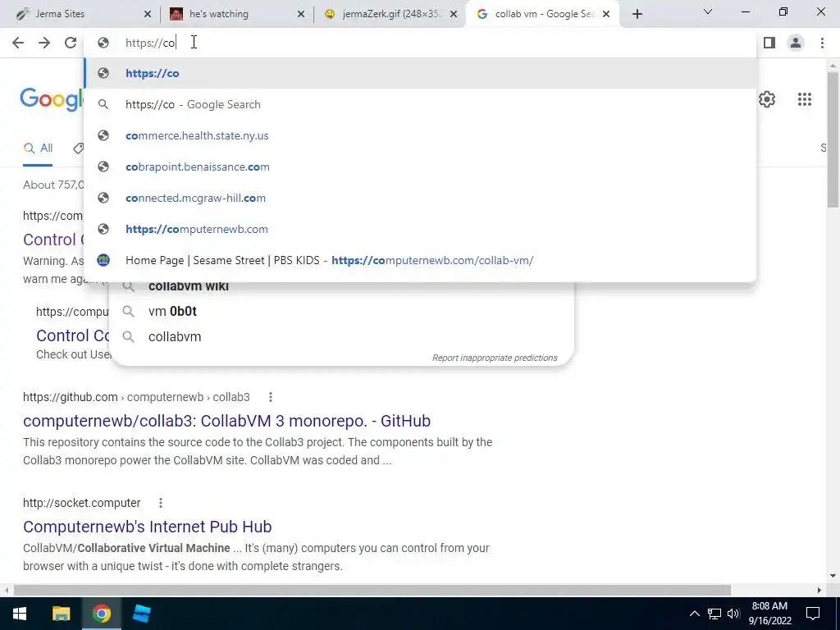
Task: Click the PBS Kids favicon in suggestions
Action: tap(103, 260)
